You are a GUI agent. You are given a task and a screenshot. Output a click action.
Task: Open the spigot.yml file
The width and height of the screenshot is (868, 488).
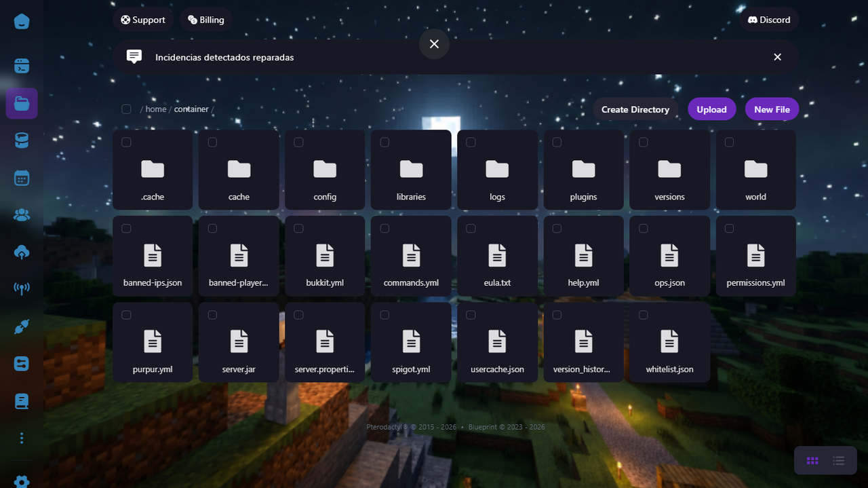[411, 342]
